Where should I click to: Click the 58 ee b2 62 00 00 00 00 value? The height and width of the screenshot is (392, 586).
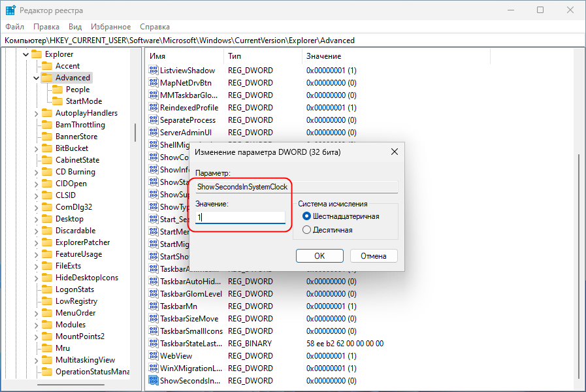pyautogui.click(x=345, y=344)
